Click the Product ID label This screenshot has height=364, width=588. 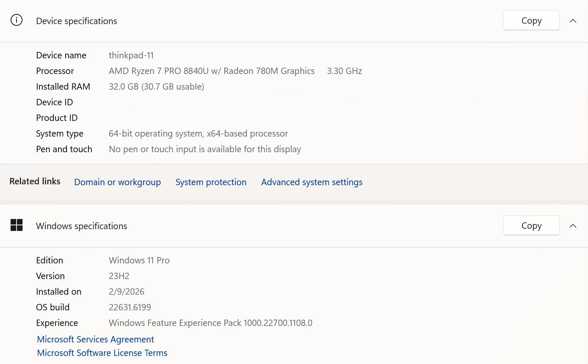[57, 118]
